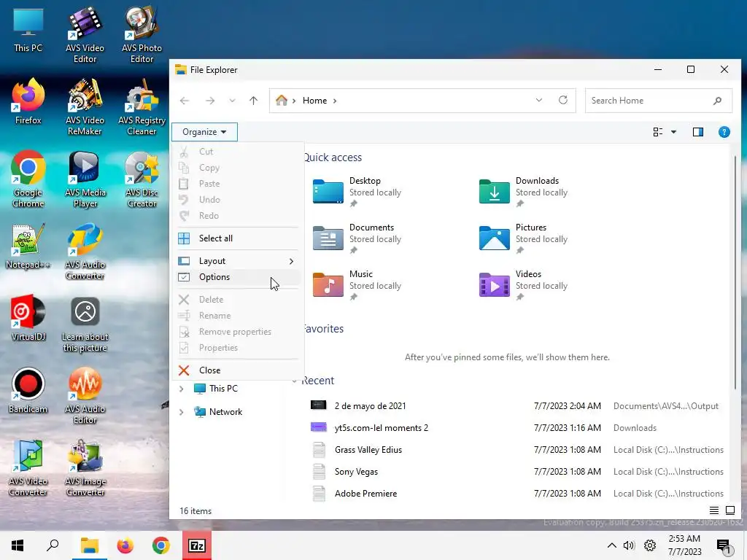Open Learn about this picture icon

(x=85, y=324)
